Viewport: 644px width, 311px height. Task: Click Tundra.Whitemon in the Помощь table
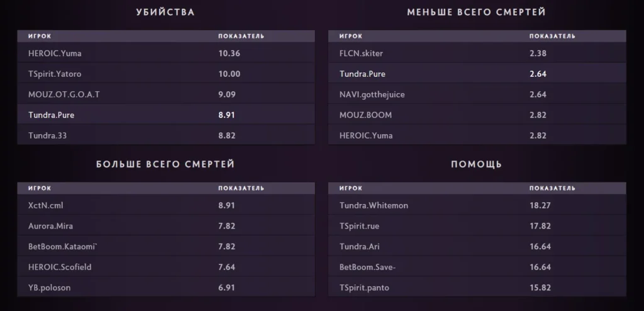click(374, 205)
